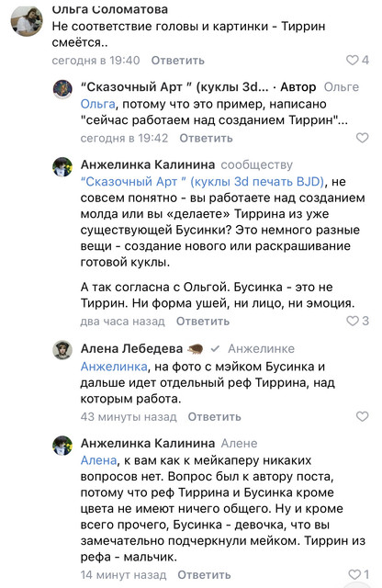This screenshot has width=382, height=588.
Task: Reply to author comment at 19:42
Action: (x=206, y=139)
